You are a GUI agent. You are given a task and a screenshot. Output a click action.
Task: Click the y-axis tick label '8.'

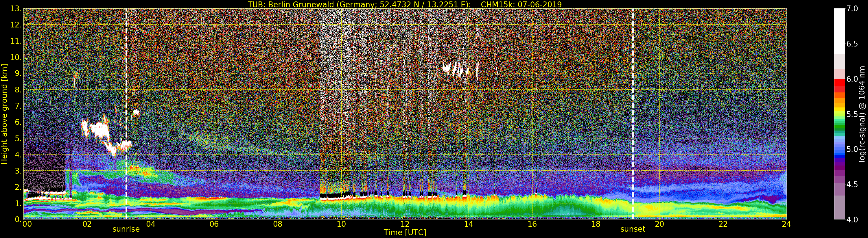tap(18, 90)
